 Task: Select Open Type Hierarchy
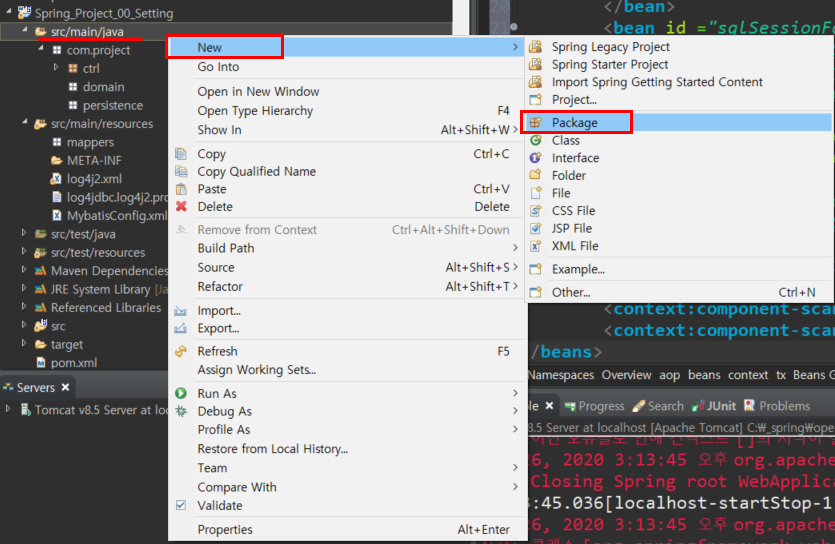pos(347,111)
